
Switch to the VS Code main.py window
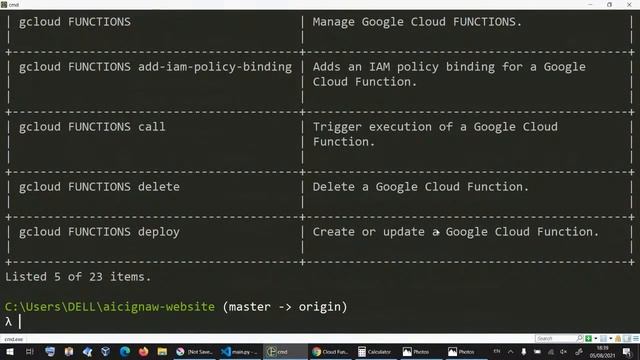tap(239, 351)
